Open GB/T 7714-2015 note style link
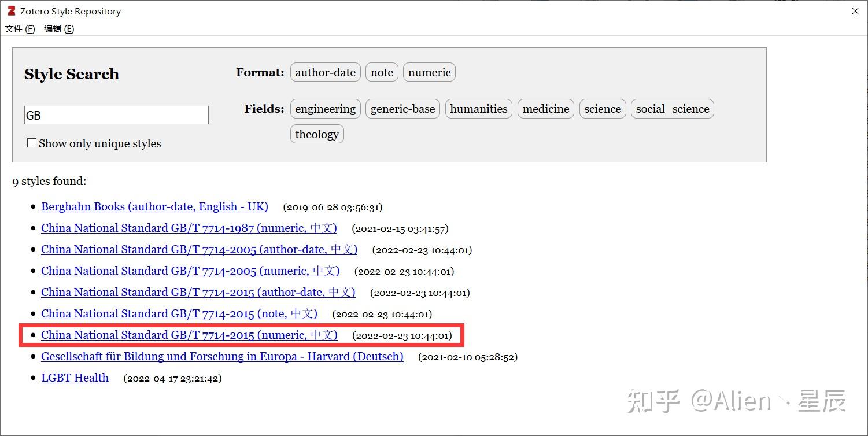The image size is (868, 436). [x=179, y=313]
